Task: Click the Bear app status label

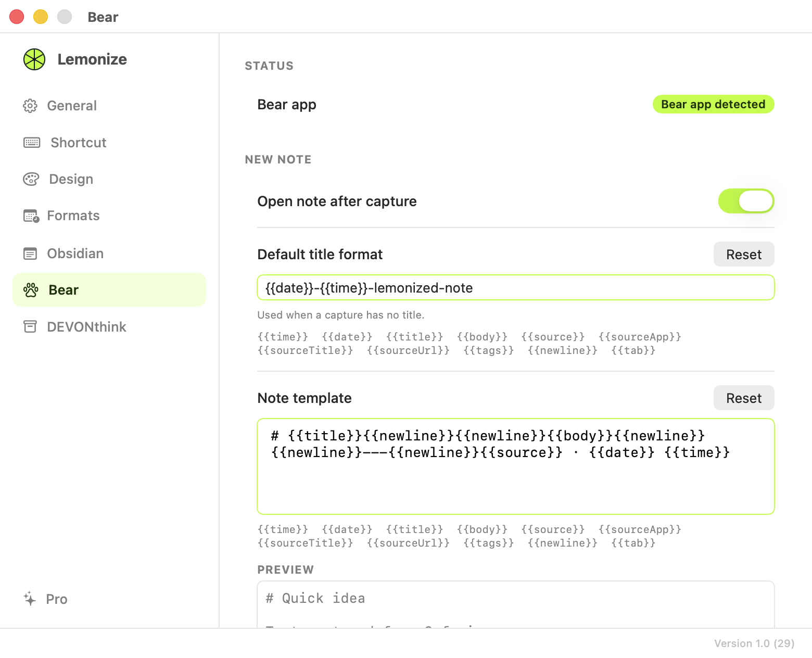Action: [x=287, y=105]
